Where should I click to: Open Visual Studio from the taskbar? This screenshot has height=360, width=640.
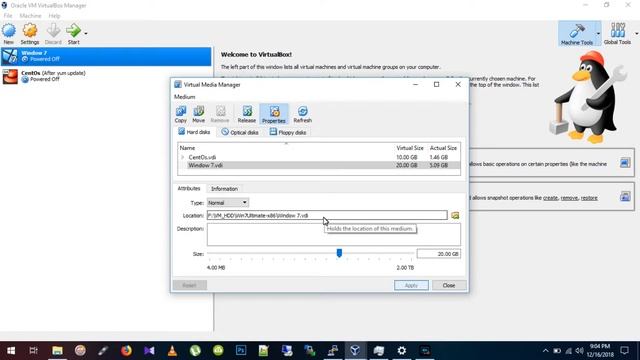pos(149,351)
